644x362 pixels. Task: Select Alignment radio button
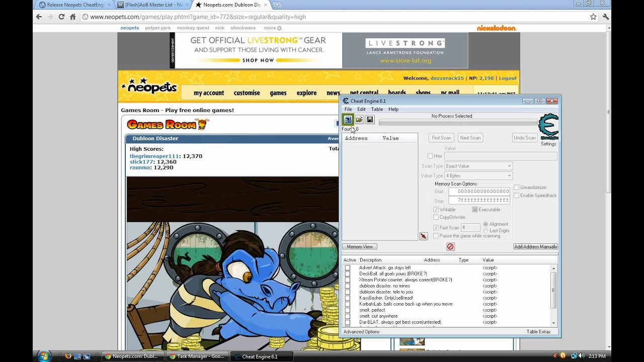pos(486,224)
